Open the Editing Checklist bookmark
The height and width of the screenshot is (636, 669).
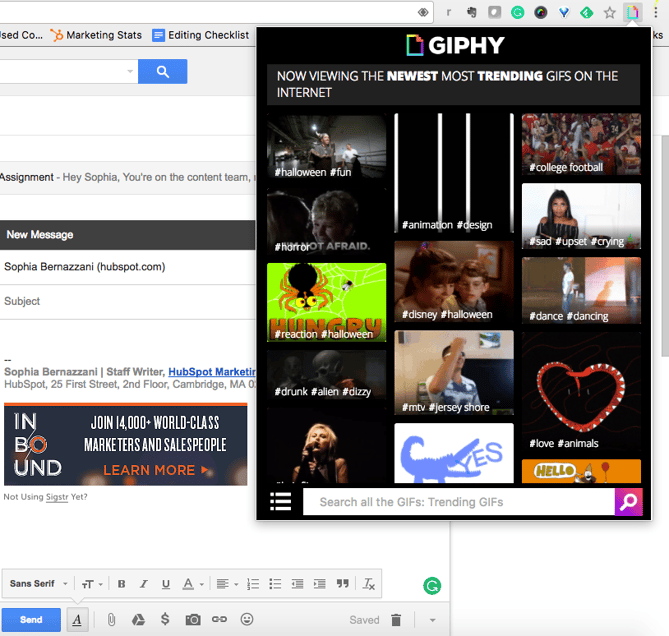[x=200, y=35]
